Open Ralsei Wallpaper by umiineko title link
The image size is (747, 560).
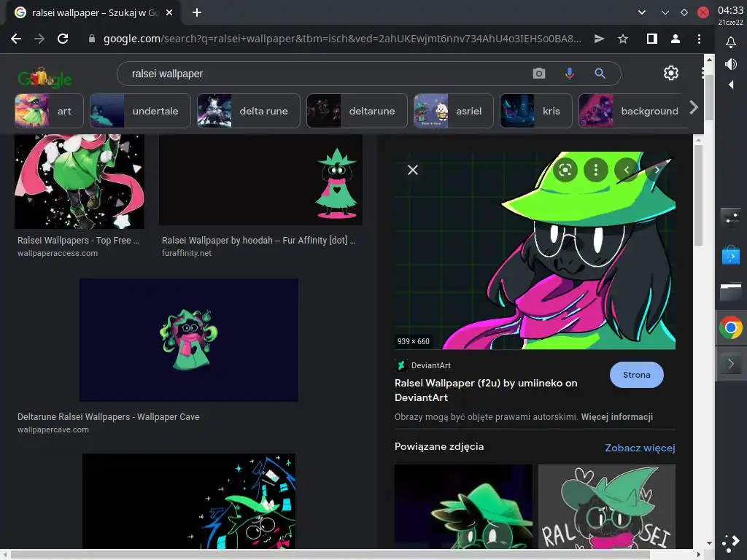pyautogui.click(x=486, y=390)
